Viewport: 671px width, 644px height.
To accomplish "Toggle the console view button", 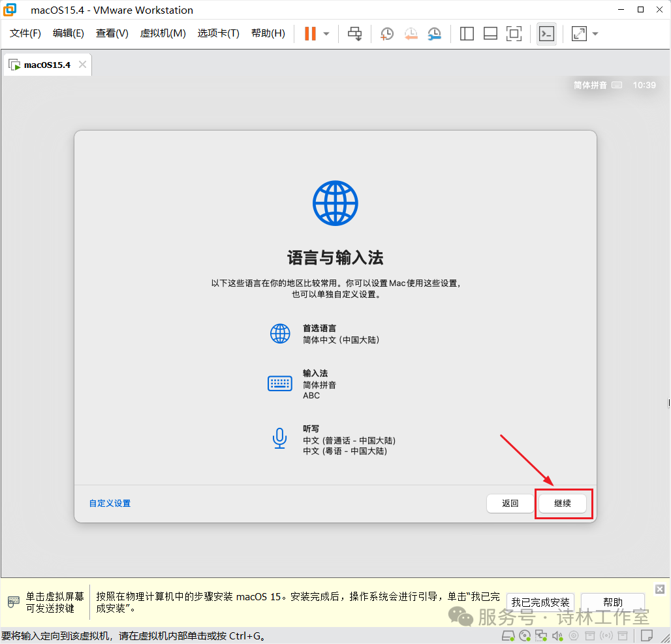I will click(546, 33).
